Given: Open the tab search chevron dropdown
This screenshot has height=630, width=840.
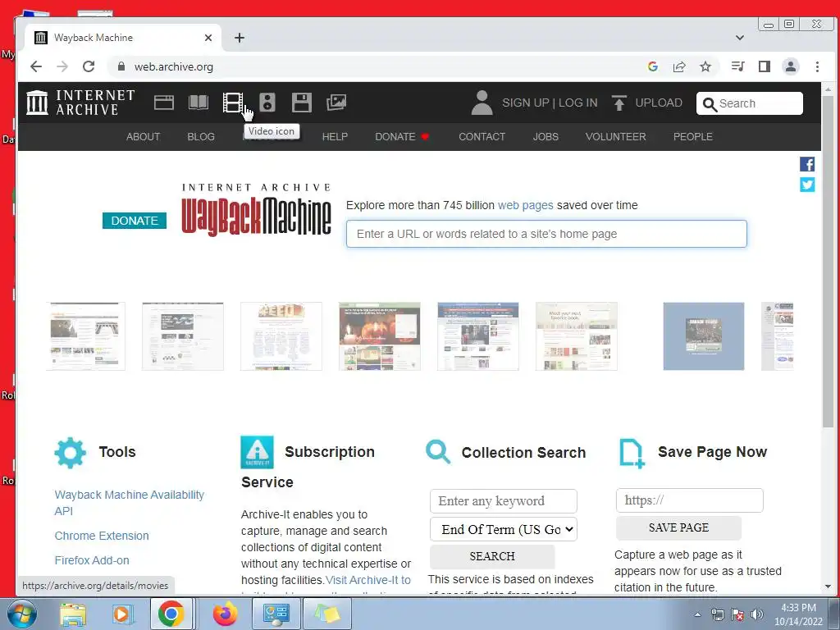Looking at the screenshot, I should click(x=740, y=38).
